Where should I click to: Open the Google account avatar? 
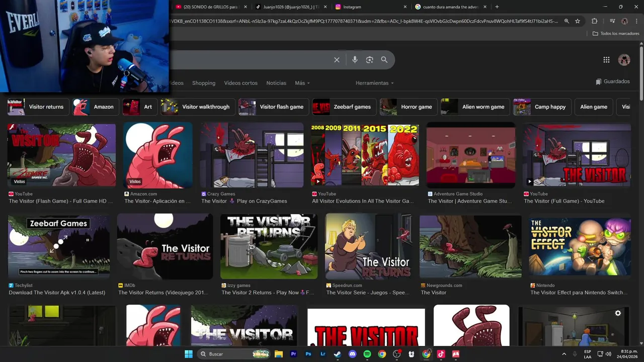[x=624, y=60]
